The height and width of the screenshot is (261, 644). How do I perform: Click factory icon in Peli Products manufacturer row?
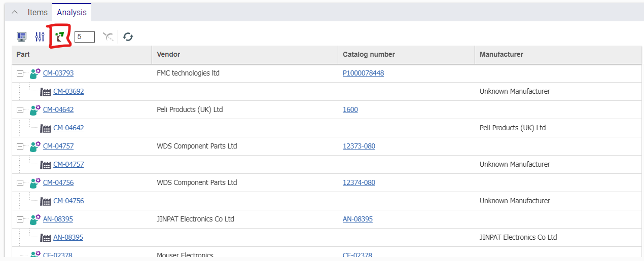pos(45,128)
